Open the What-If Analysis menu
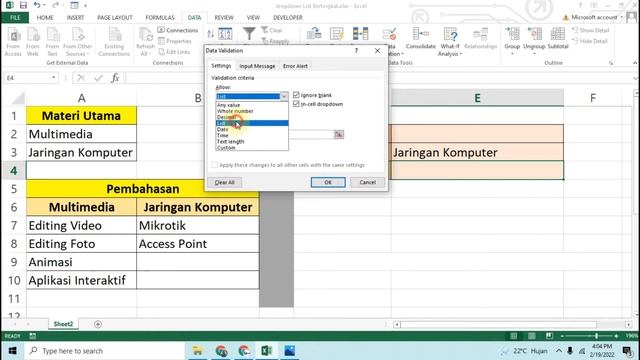This screenshot has width=640, height=360. tap(450, 42)
